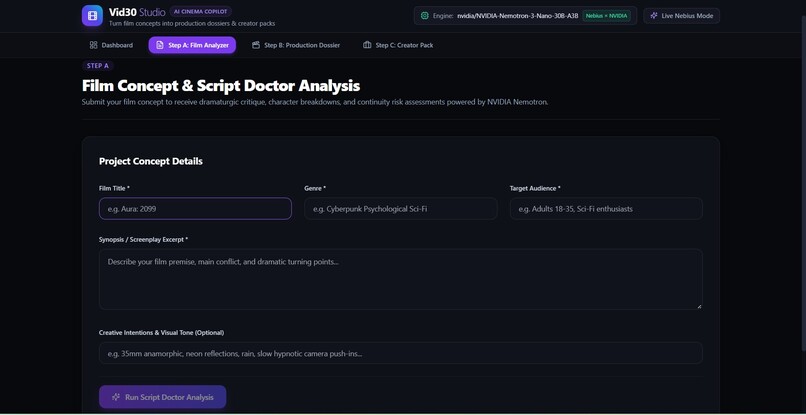The width and height of the screenshot is (806, 415).
Task: Click the Genre * label
Action: 315,189
